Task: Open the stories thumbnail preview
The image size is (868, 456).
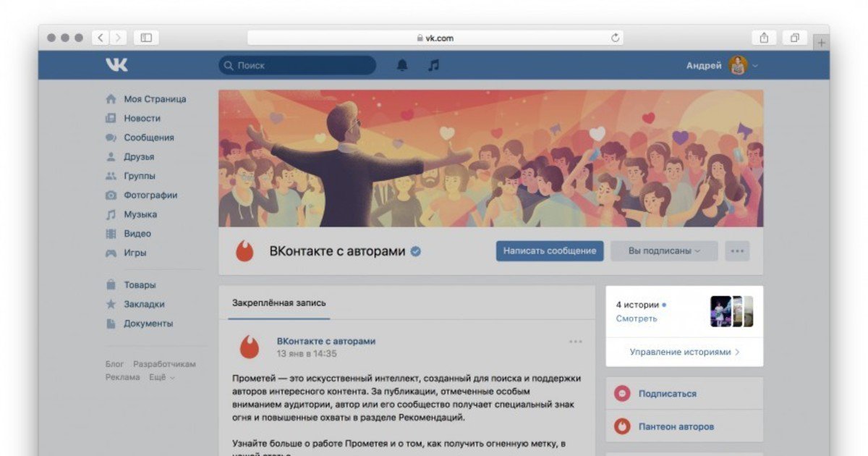Action: pos(732,311)
